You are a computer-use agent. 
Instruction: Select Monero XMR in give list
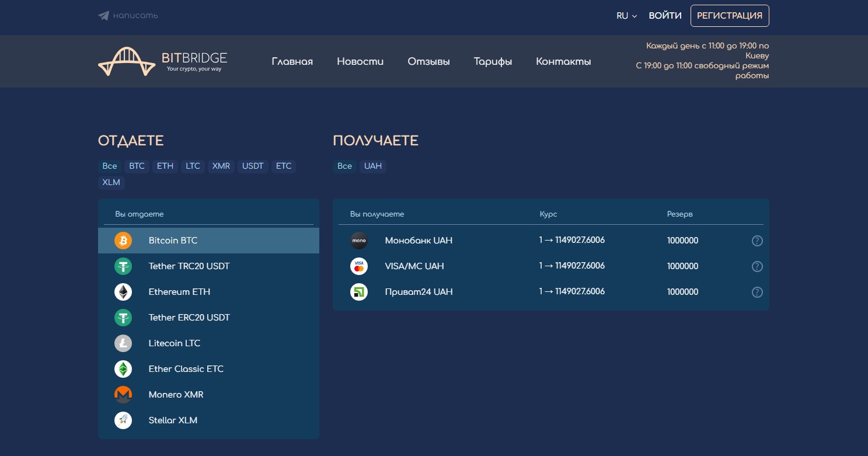pyautogui.click(x=208, y=395)
